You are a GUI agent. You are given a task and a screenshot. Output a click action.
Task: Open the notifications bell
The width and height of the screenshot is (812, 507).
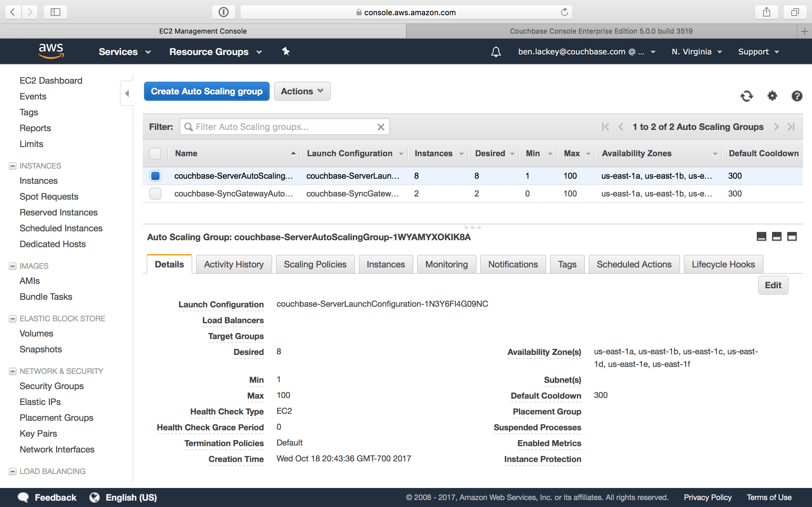pos(496,52)
